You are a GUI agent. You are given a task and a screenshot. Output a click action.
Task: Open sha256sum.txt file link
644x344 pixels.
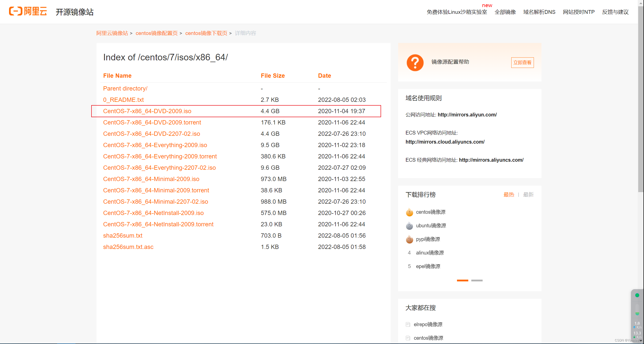[123, 236]
